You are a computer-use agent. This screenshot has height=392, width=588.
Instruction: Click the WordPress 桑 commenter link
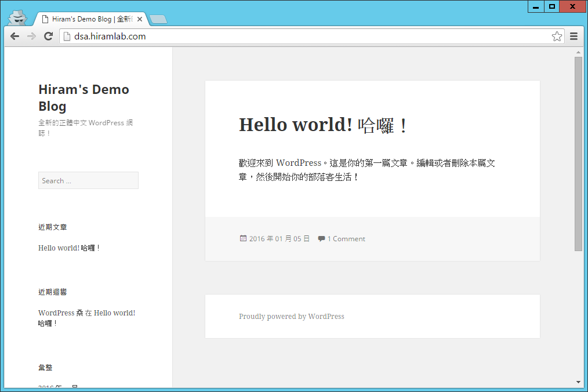[61, 313]
